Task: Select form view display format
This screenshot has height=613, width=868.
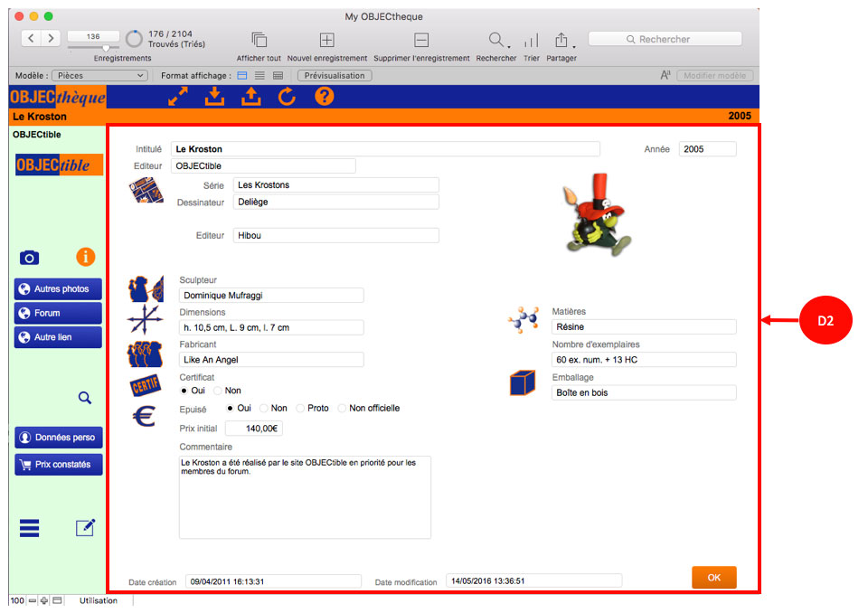Action: 242,75
